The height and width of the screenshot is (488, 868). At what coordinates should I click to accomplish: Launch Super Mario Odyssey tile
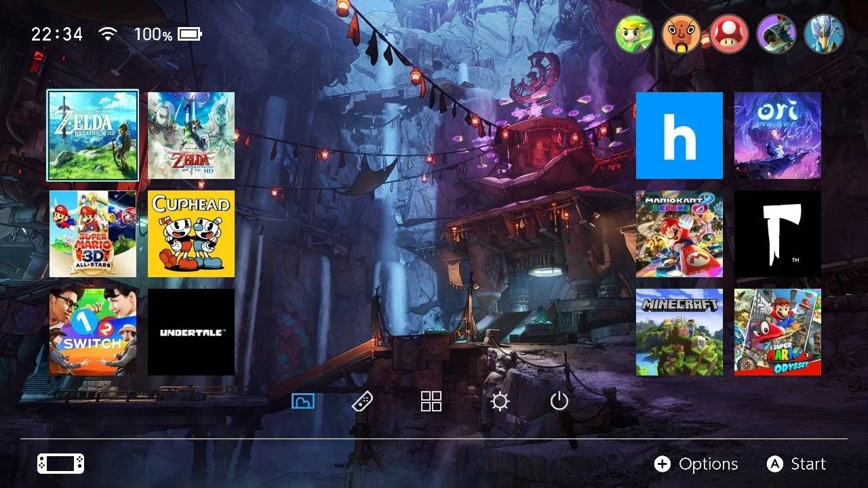[778, 332]
